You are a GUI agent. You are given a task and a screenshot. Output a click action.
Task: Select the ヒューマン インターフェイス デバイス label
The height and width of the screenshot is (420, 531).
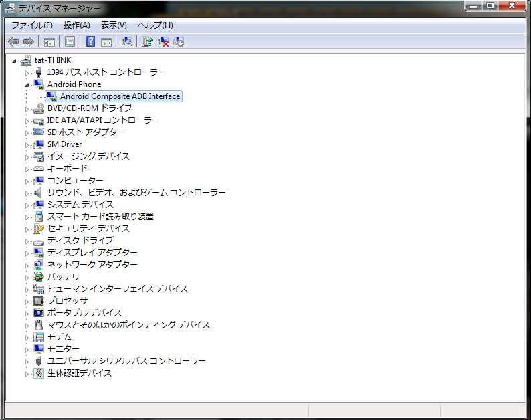coord(118,288)
